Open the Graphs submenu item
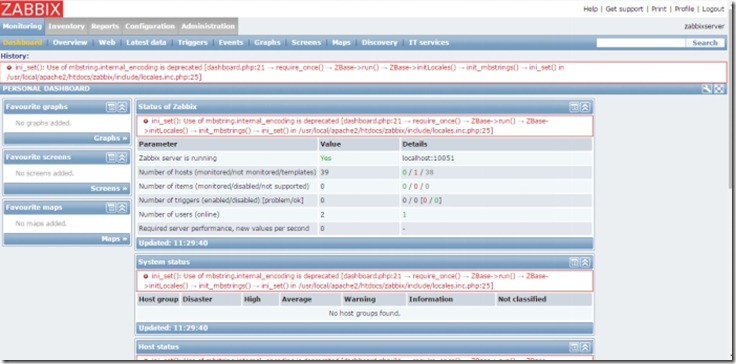 pyautogui.click(x=267, y=42)
